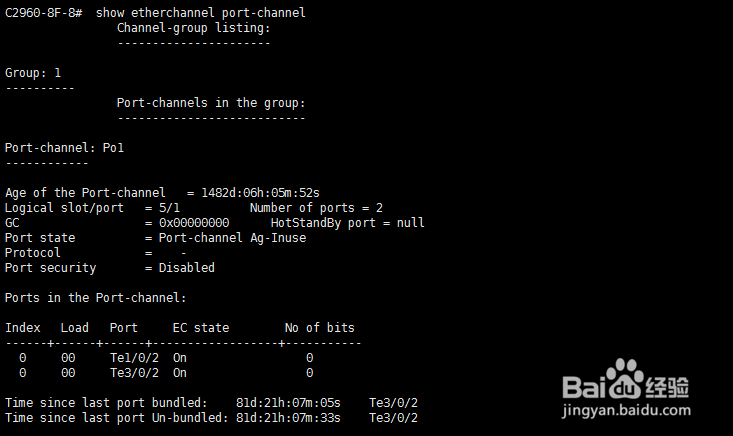Viewport: 733px width, 436px height.
Task: Click the 'EC state' column header
Action: tap(201, 328)
